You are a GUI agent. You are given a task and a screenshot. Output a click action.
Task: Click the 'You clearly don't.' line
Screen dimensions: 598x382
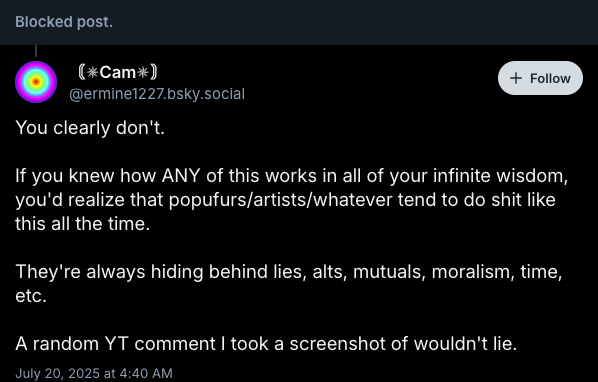pyautogui.click(x=90, y=128)
